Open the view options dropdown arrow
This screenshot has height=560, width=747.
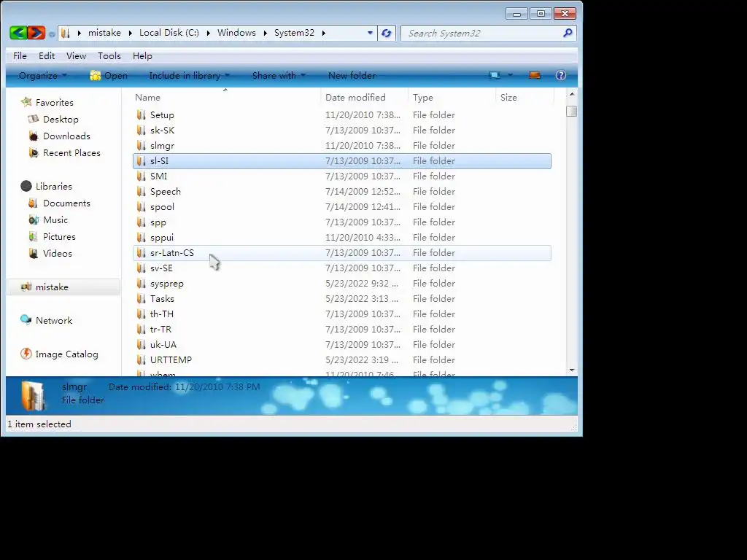pos(510,75)
